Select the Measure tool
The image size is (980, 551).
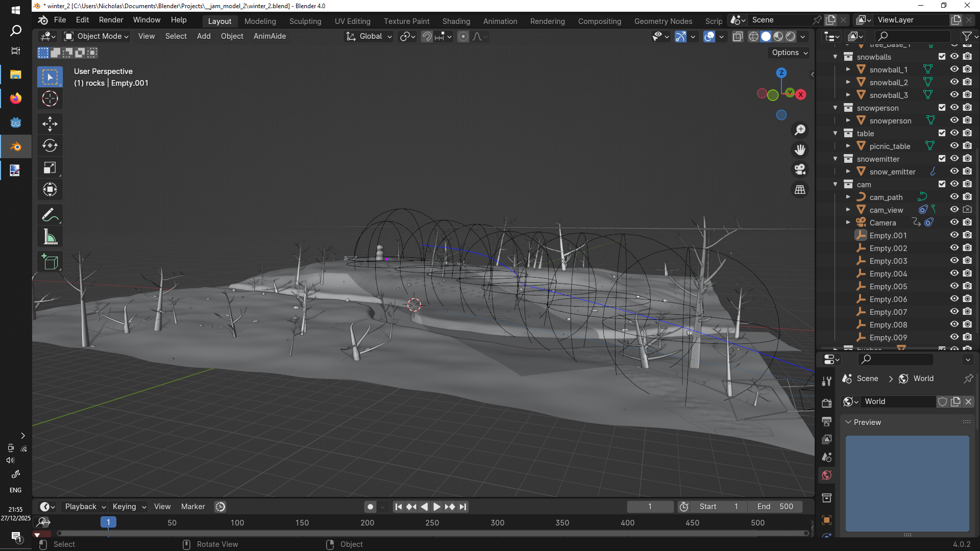pos(50,237)
